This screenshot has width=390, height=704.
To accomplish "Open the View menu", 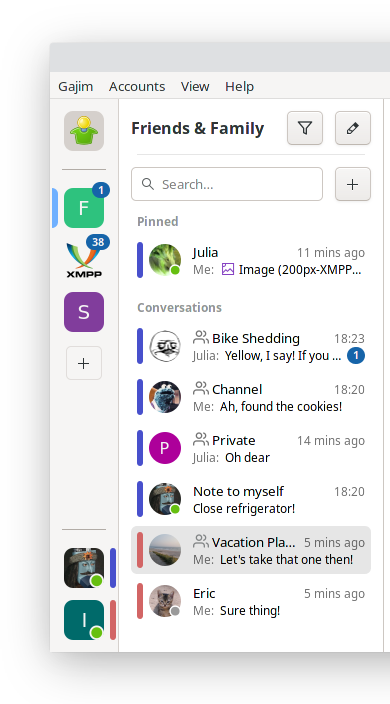I will (x=195, y=86).
